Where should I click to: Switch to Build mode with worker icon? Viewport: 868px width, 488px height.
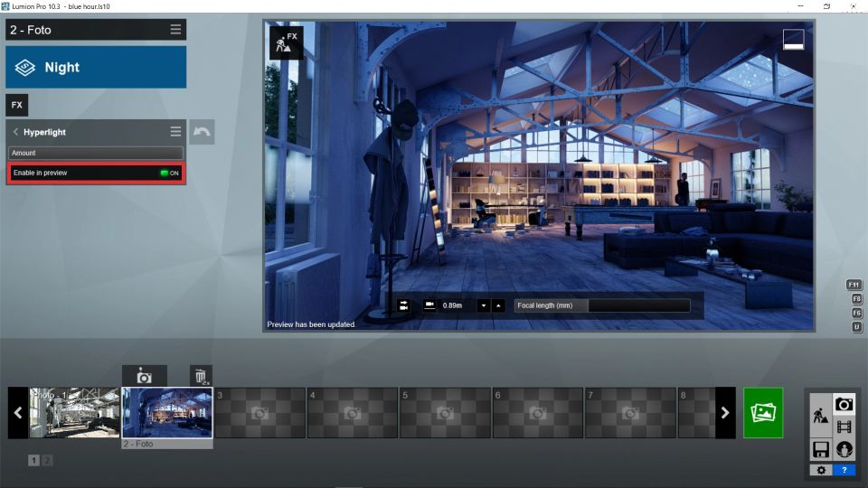tap(820, 416)
